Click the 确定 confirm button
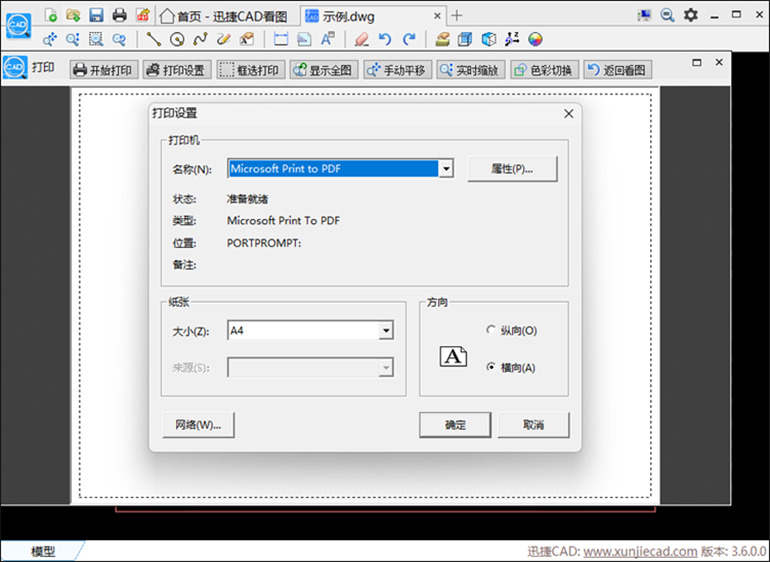Screen dimensions: 770x562 (x=455, y=425)
